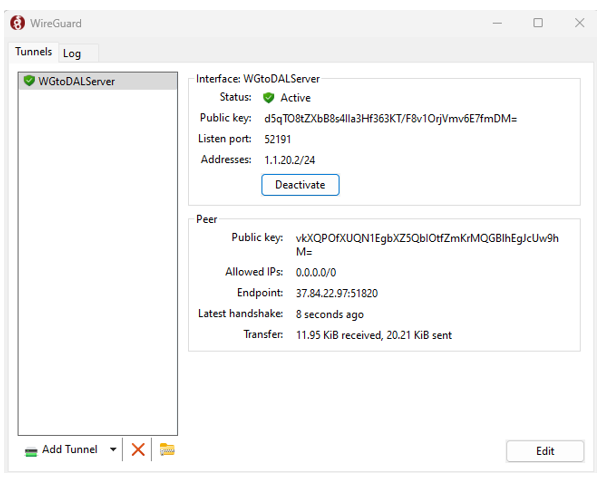598x477 pixels.
Task: Deactivate the WGtoDALServer tunnel
Action: [300, 185]
